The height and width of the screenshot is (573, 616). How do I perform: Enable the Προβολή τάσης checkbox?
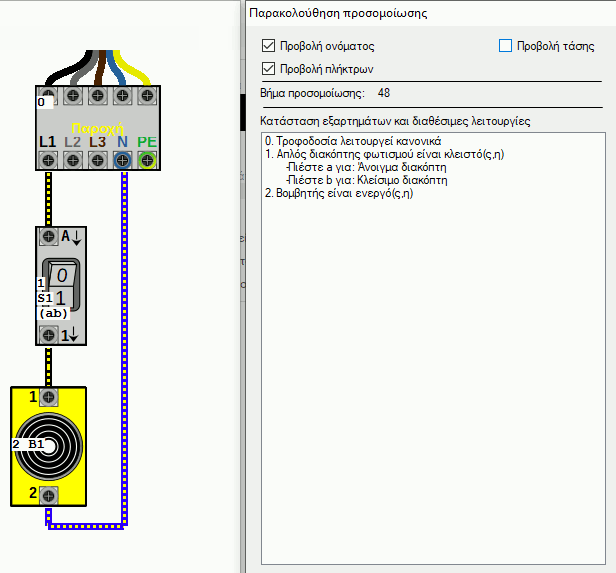point(505,46)
